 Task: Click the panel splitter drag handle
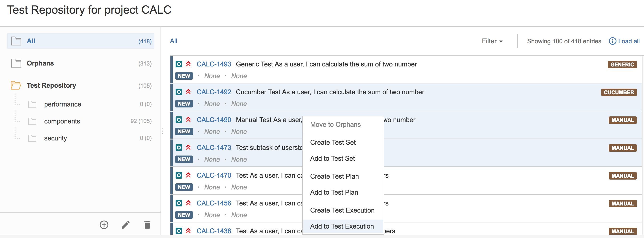163,131
